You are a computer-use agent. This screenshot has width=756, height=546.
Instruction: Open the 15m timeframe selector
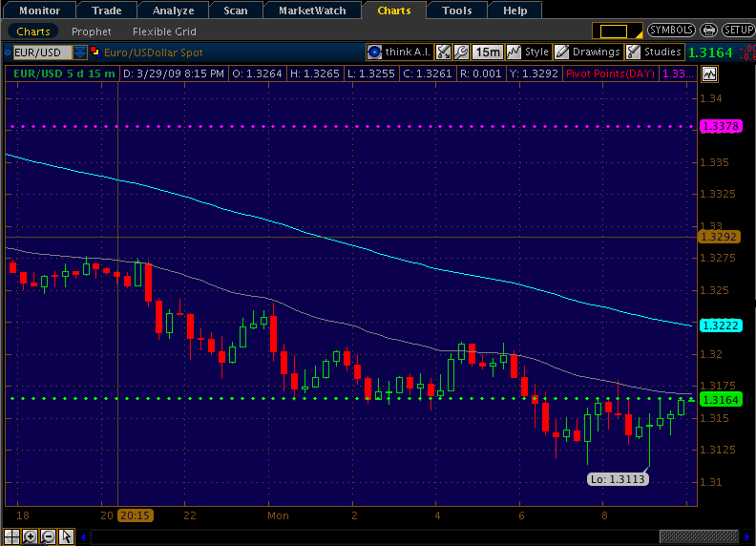tap(488, 52)
